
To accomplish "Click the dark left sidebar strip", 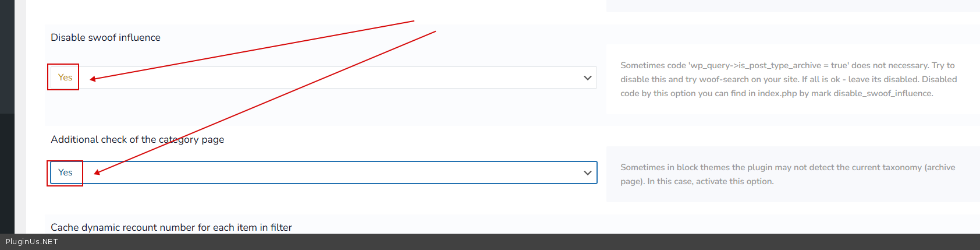I will coord(7,117).
